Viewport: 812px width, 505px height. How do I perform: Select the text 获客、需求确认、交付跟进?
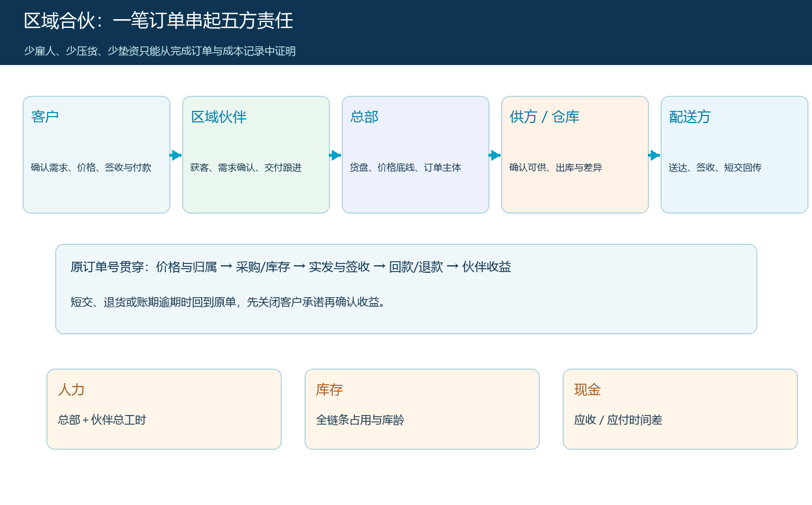point(246,167)
